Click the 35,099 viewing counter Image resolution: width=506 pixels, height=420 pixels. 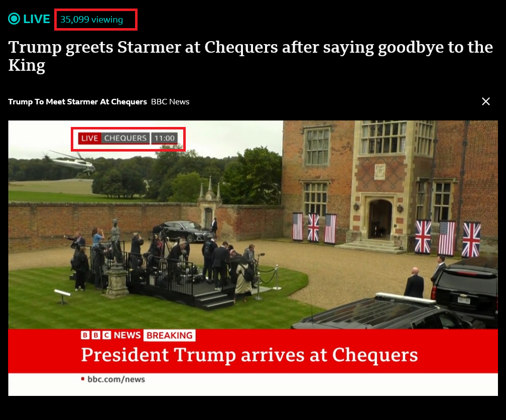92,20
